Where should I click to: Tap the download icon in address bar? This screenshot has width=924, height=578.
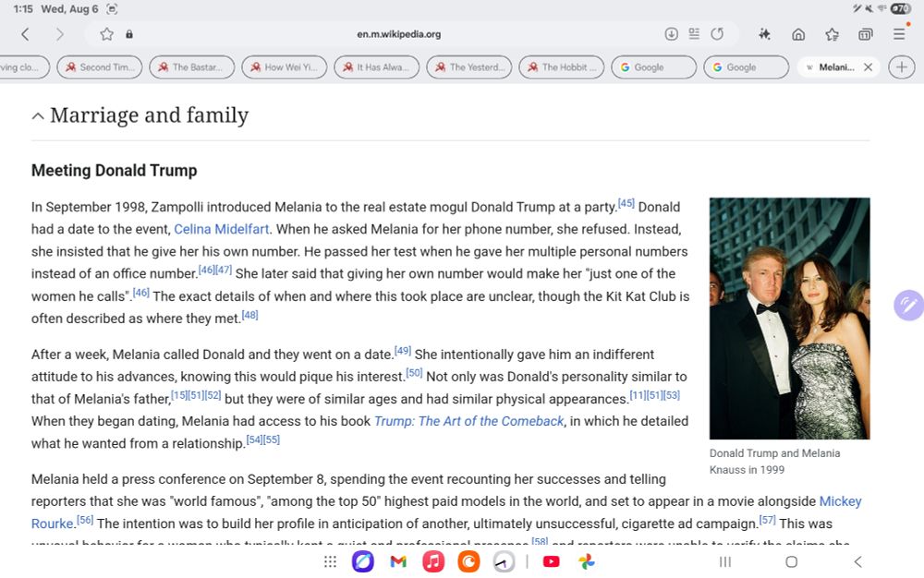pyautogui.click(x=671, y=34)
